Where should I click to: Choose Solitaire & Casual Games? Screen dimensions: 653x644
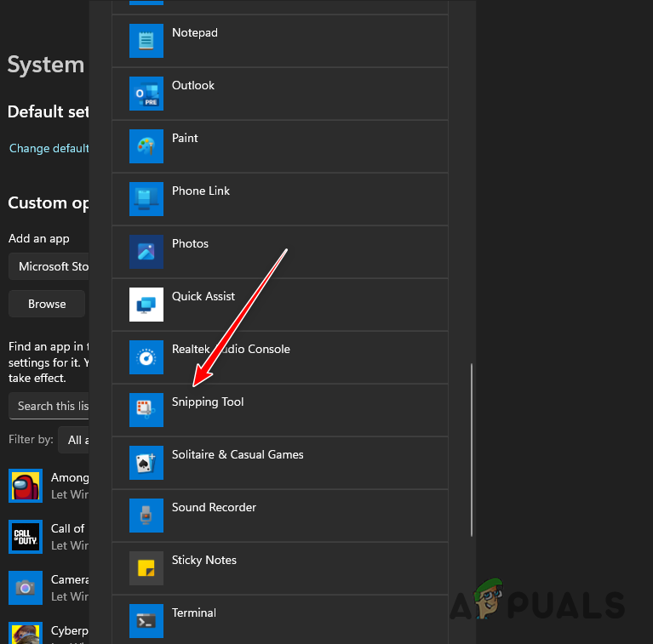pos(280,463)
